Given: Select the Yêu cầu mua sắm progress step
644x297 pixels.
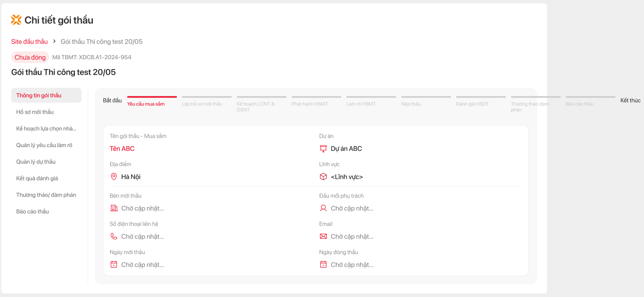Looking at the screenshot, I should click(146, 104).
